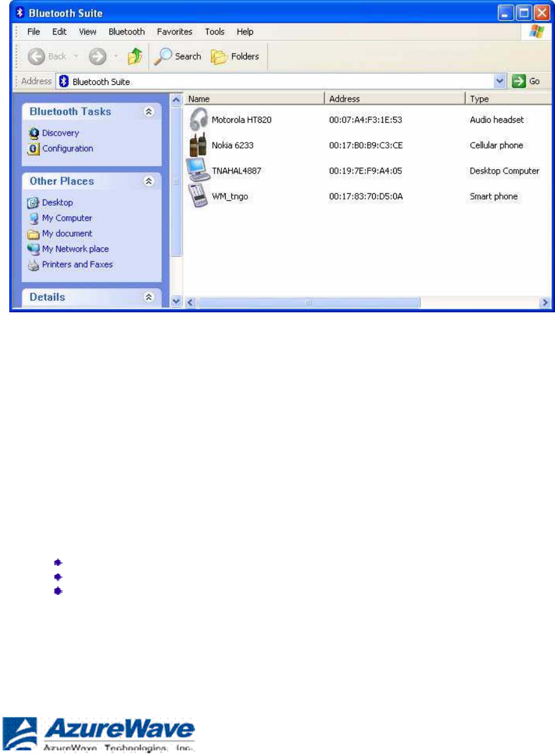Go to the Desktop link
This screenshot has width=555, height=756.
click(x=57, y=203)
